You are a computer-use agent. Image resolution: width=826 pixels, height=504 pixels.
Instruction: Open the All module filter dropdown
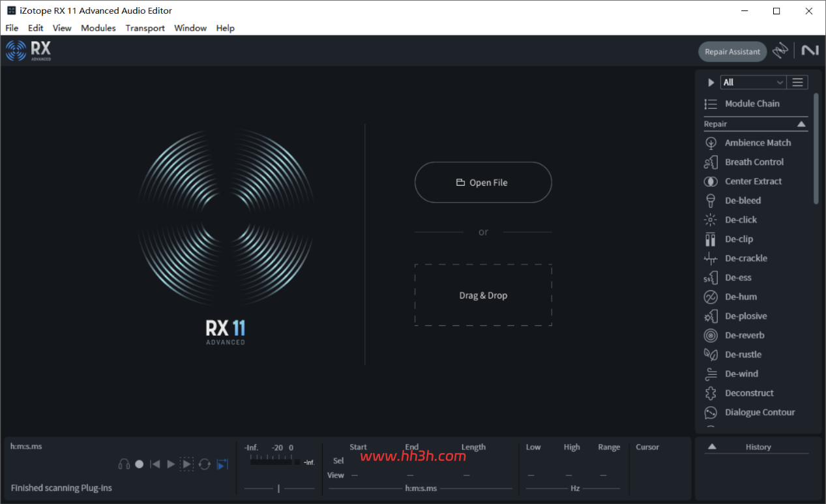point(753,82)
